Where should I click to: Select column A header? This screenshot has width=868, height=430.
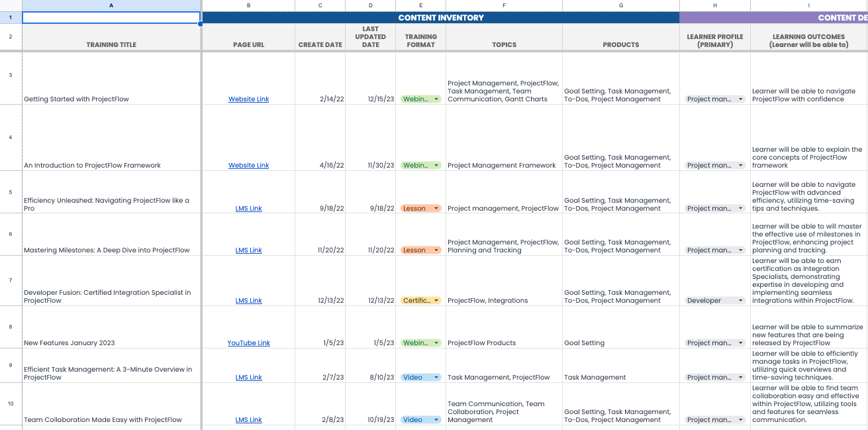(111, 5)
